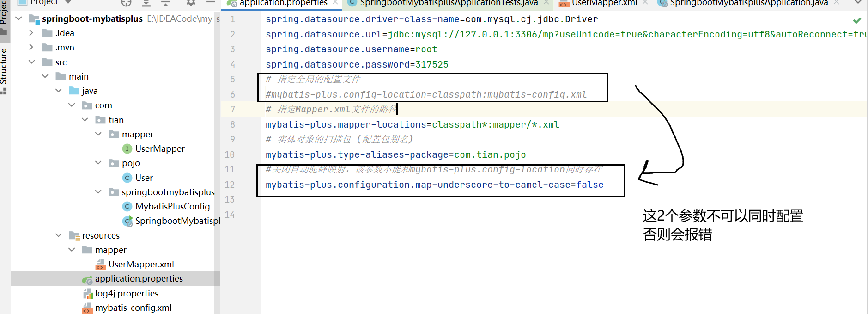This screenshot has width=868, height=314.
Task: Expand the .mvn folder
Action: click(31, 47)
